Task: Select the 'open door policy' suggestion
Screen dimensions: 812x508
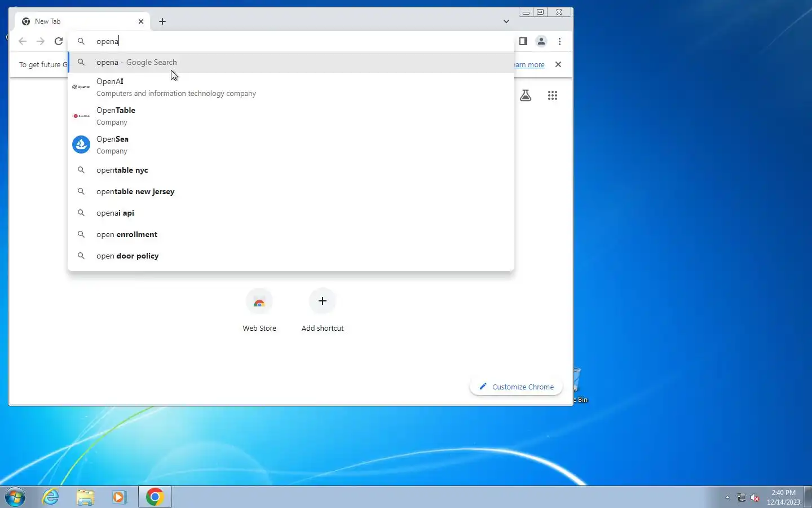Action: click(x=291, y=256)
